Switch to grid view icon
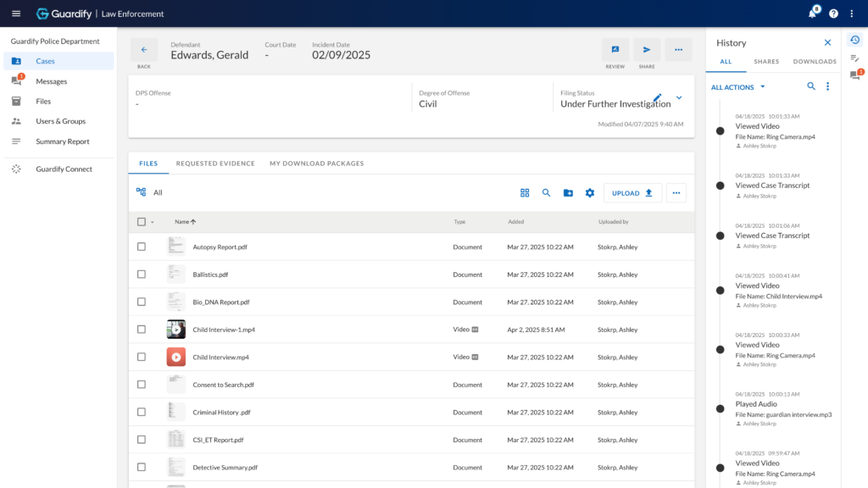The image size is (868, 488). pos(525,193)
